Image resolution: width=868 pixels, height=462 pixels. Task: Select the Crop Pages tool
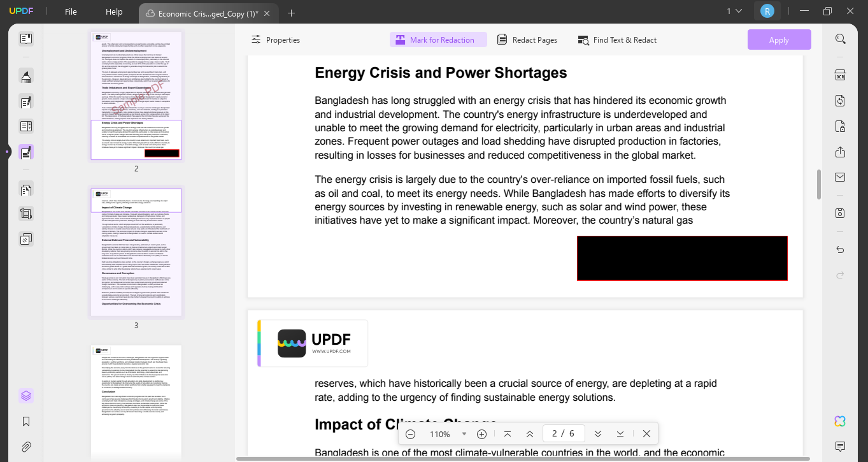pyautogui.click(x=26, y=213)
